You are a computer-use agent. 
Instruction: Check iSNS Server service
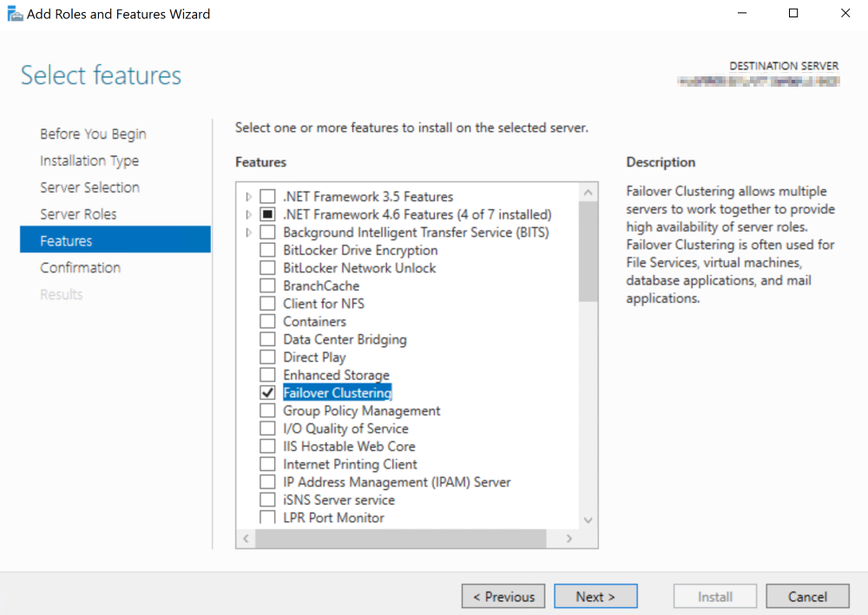(266, 500)
